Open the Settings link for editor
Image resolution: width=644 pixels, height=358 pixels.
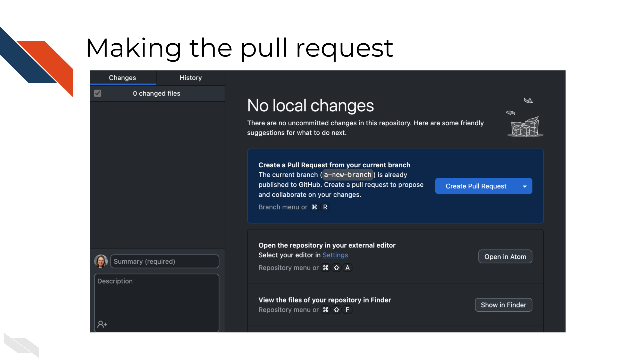coord(335,255)
